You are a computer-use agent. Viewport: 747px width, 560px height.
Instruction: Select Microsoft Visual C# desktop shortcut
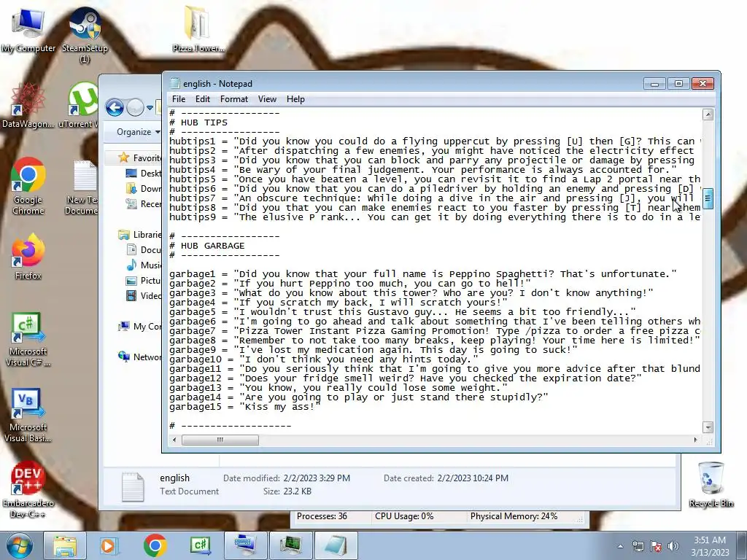(x=28, y=340)
